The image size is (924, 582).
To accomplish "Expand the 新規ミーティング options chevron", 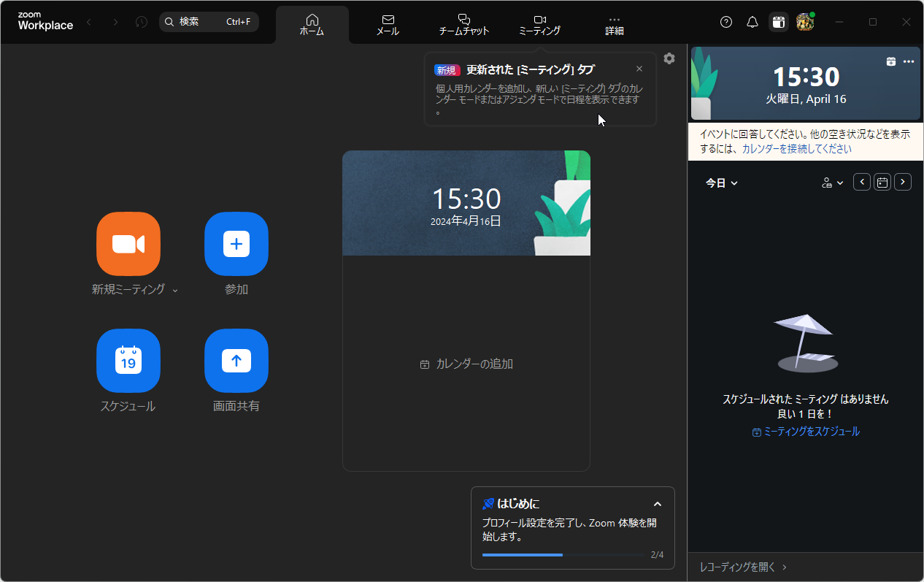I will click(x=175, y=290).
